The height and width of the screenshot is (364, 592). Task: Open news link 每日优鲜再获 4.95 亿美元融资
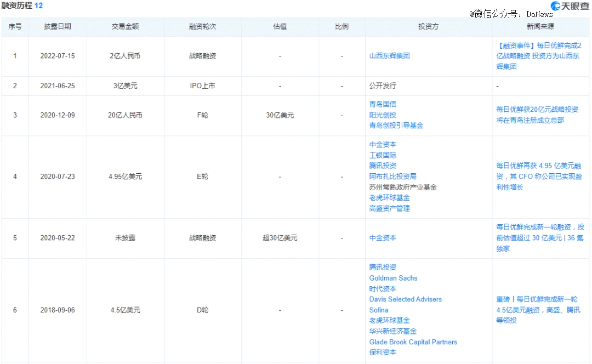(x=539, y=177)
